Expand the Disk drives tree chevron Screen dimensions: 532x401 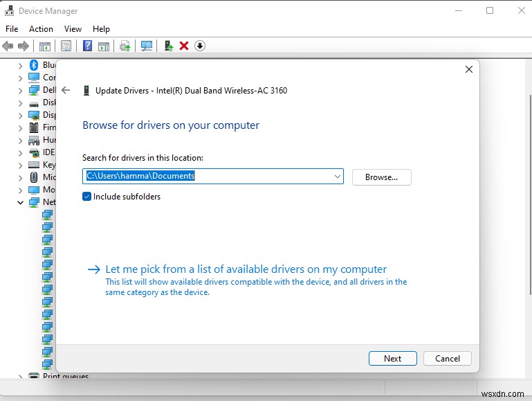point(20,103)
